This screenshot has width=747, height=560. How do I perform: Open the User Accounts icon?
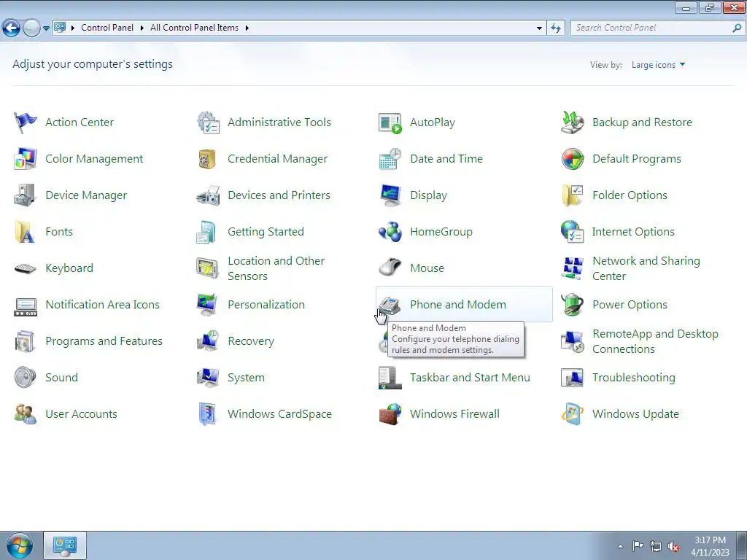tap(25, 414)
